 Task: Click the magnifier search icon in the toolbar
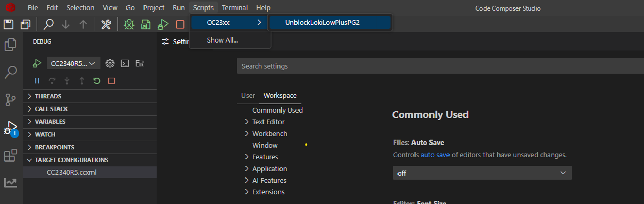click(x=49, y=24)
